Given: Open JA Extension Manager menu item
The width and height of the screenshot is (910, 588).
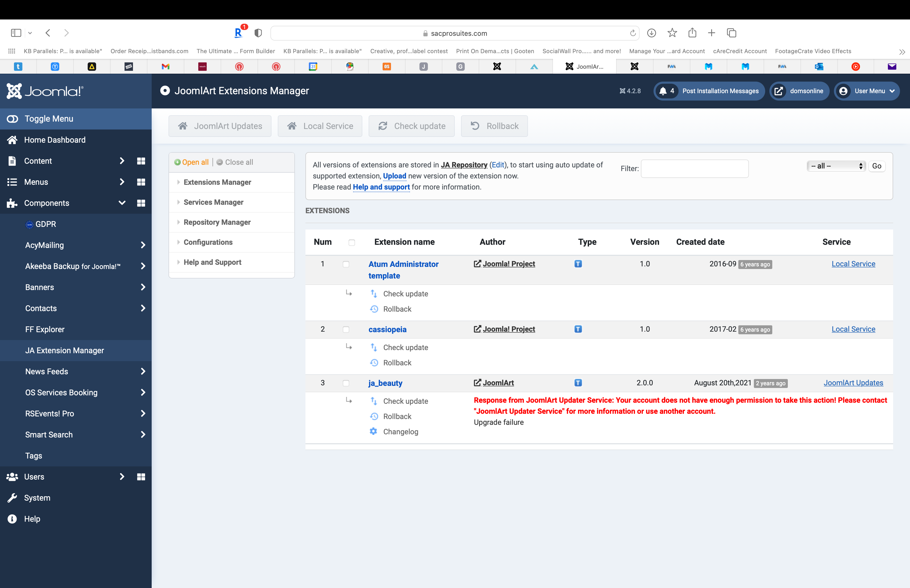Looking at the screenshot, I should pos(65,351).
